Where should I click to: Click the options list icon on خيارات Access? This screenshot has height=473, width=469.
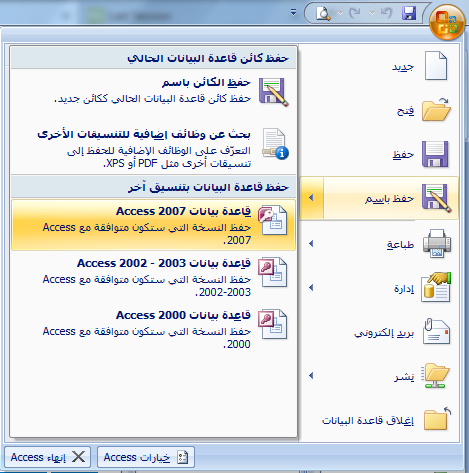(x=183, y=457)
